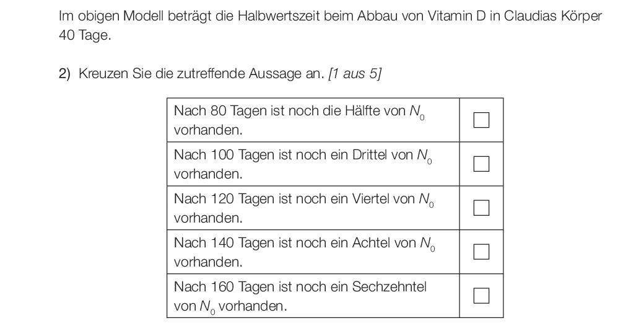The width and height of the screenshot is (644, 323).
Task: Click the instruction 'Kreuzen Sie die zutreffende Aussage an.'
Action: tap(201, 74)
